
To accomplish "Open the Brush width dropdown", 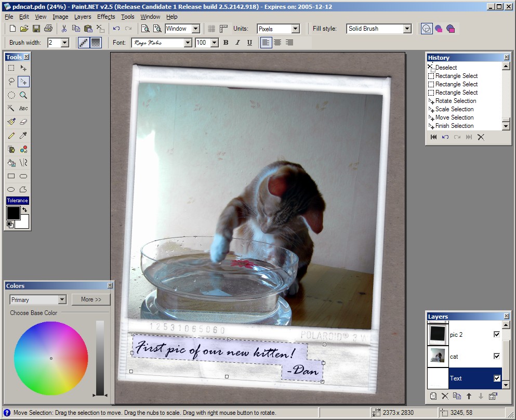I will click(65, 43).
